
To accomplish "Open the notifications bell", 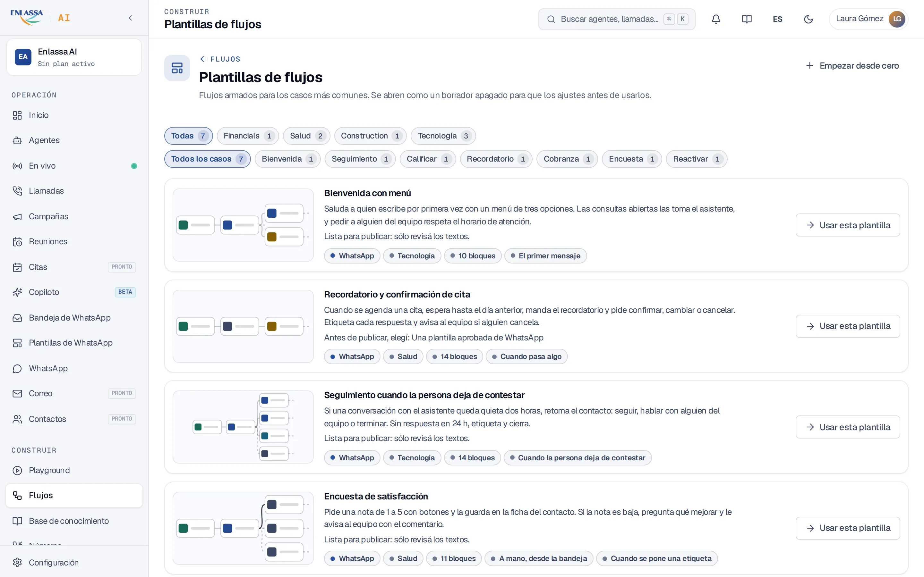I will click(x=716, y=19).
